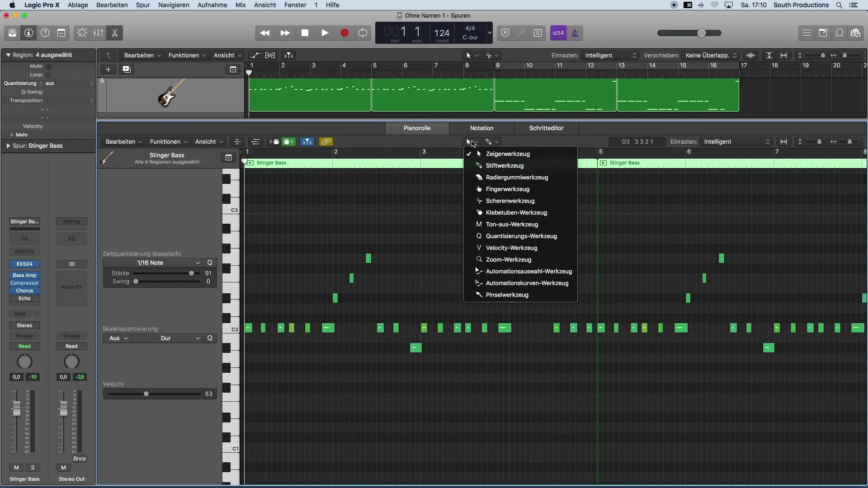Open the Spur menu in menu bar
Viewport: 868px width, 488px height.
click(x=143, y=5)
